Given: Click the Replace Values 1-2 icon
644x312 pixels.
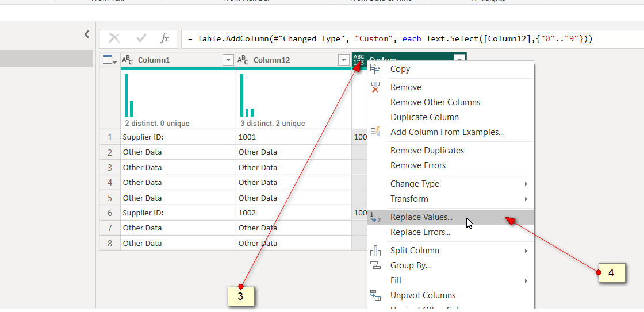Looking at the screenshot, I should coord(375,217).
